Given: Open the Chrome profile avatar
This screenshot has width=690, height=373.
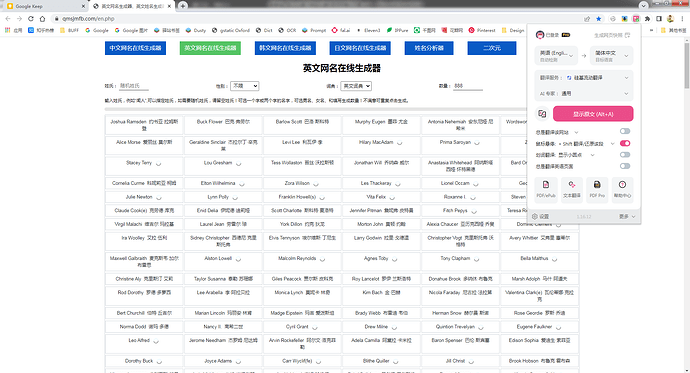Looking at the screenshot, I should click(670, 19).
